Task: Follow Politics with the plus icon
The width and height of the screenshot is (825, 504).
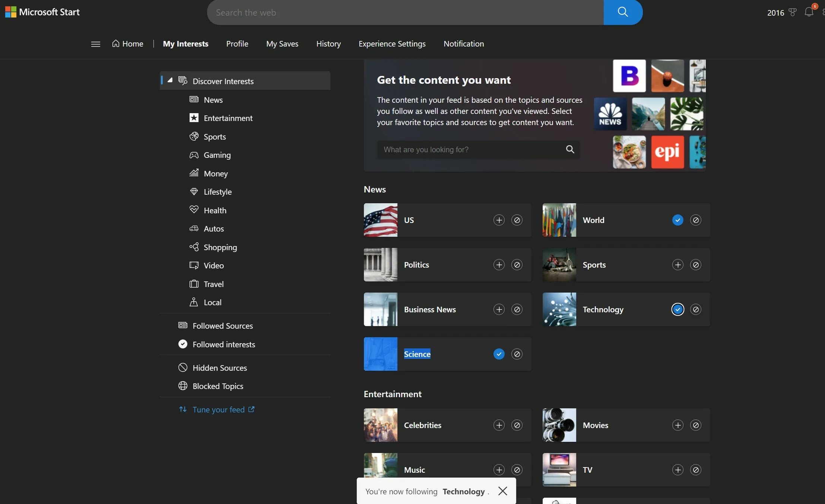Action: [499, 265]
